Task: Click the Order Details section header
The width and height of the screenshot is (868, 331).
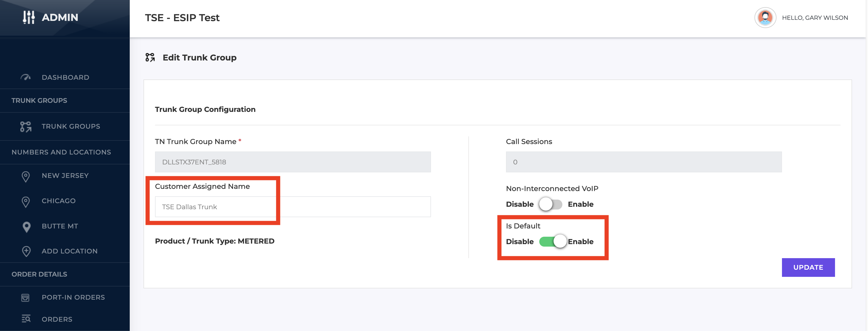Action: coord(39,274)
